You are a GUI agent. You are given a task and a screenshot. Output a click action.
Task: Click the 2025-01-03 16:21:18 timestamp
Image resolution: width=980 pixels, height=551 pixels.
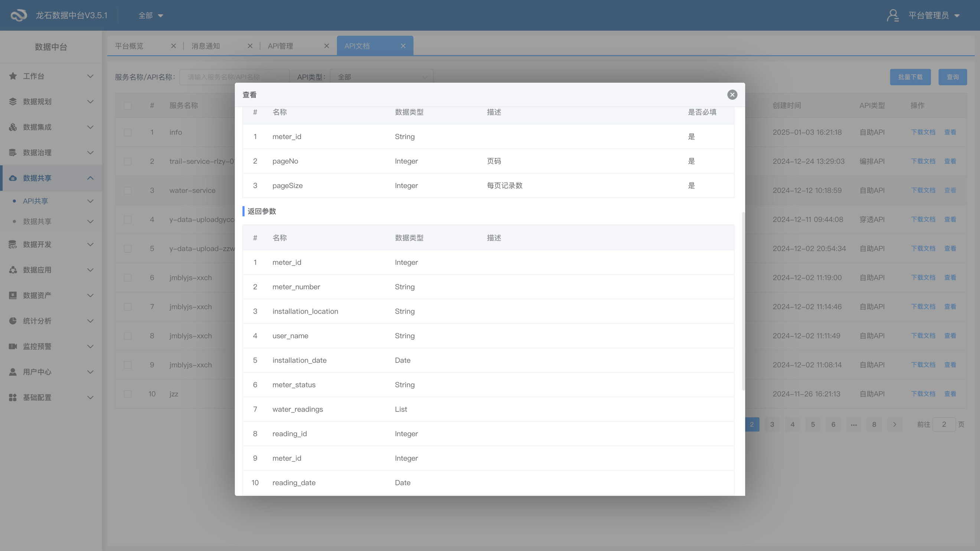point(807,132)
